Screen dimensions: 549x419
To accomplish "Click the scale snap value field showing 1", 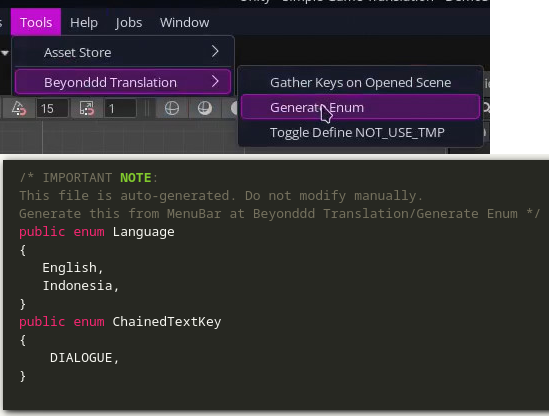I will (x=120, y=109).
